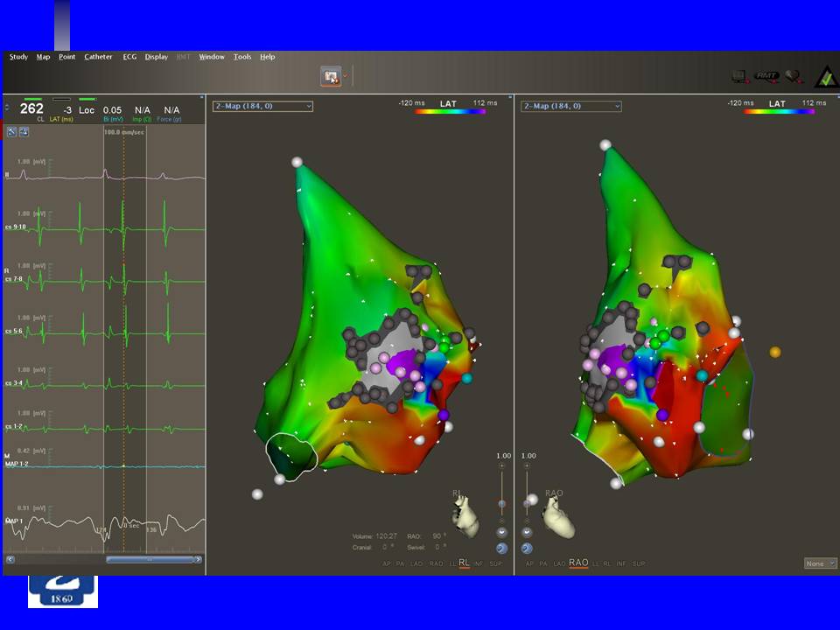Click the monitor status icon at top right
This screenshot has height=630, width=840.
pyautogui.click(x=739, y=77)
